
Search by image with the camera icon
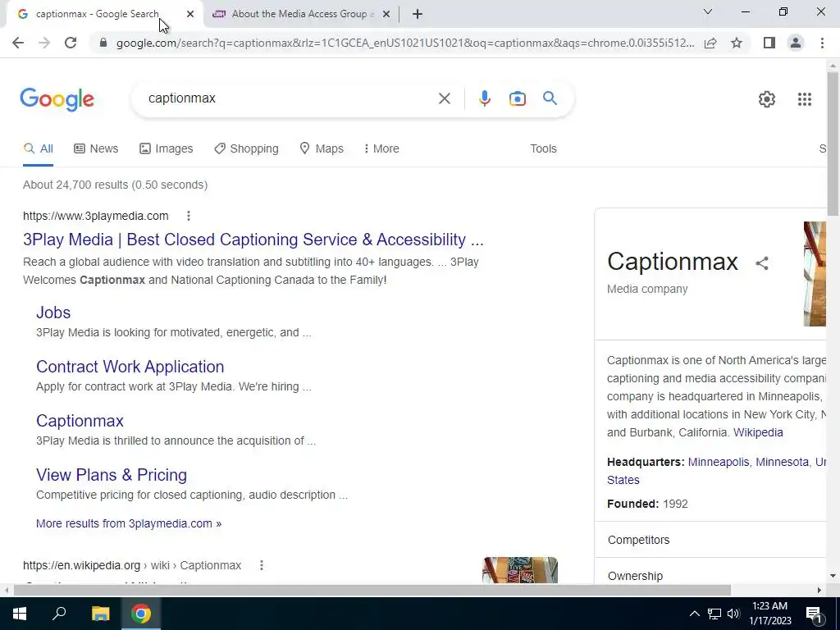pos(517,98)
